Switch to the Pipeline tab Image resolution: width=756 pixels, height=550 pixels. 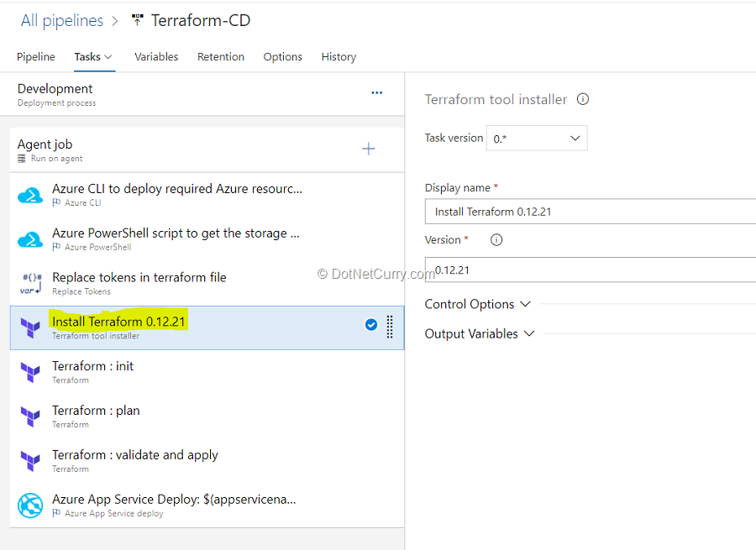click(x=35, y=57)
